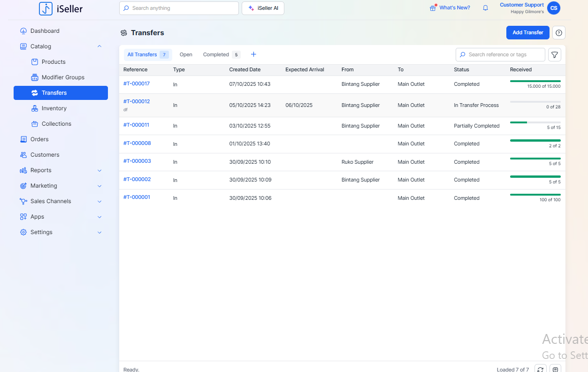The image size is (588, 372).
Task: Click the filter funnel icon
Action: point(555,55)
